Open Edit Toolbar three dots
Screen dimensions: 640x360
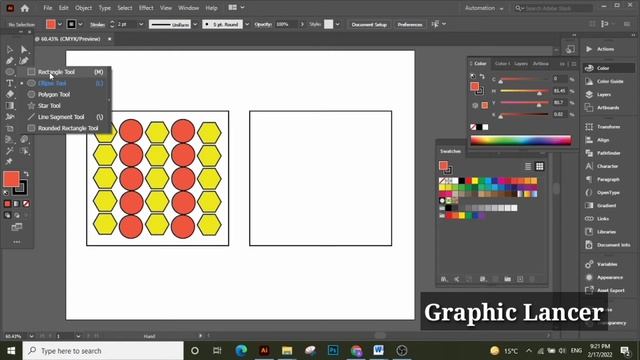[17, 242]
